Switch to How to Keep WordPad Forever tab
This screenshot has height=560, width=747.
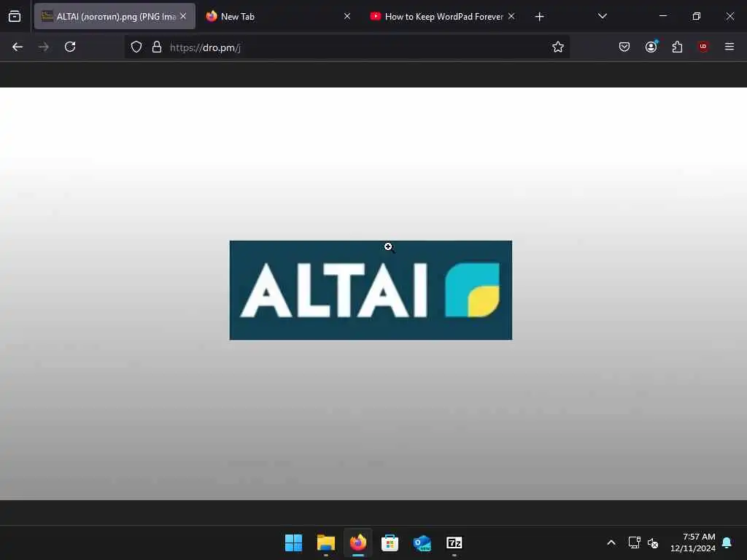441,17
